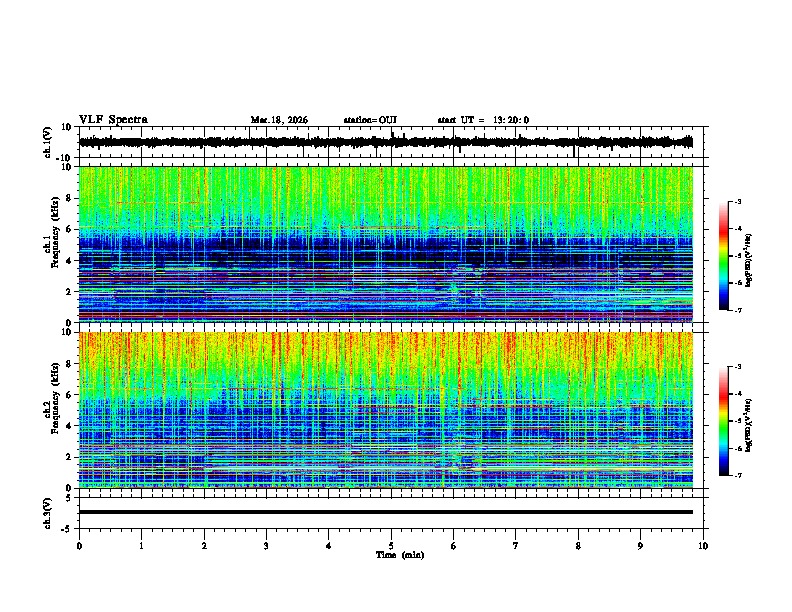Click the ch.2 colorbar unit label
The width and height of the screenshot is (792, 612).
(x=748, y=425)
